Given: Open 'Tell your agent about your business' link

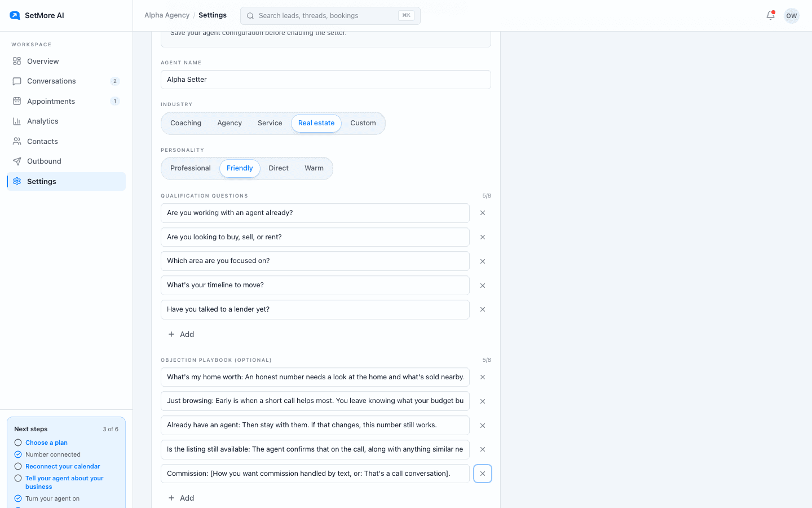Looking at the screenshot, I should coord(64,482).
